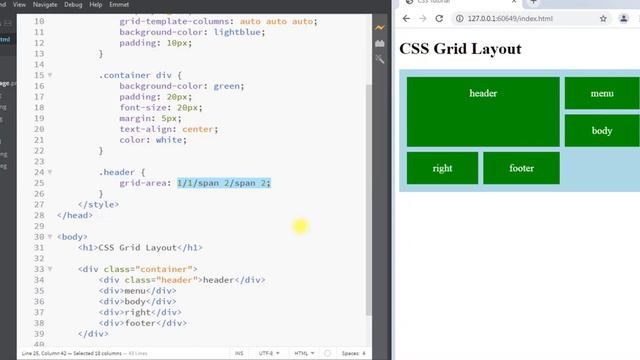Go back in Chrome browser
The height and width of the screenshot is (360, 640).
point(406,18)
